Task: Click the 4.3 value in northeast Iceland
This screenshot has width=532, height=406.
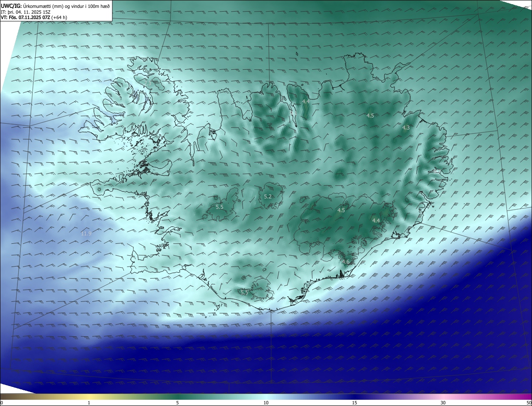Action: [x=406, y=128]
